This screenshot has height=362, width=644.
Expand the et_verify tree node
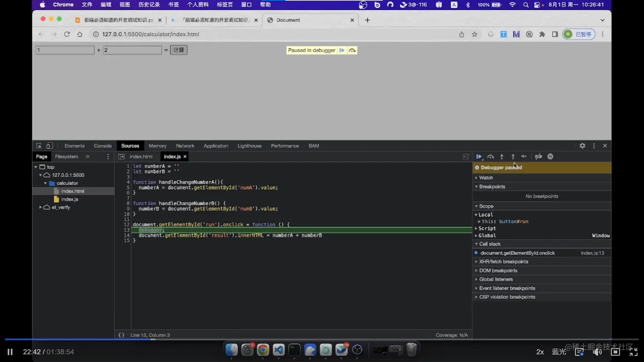point(40,207)
